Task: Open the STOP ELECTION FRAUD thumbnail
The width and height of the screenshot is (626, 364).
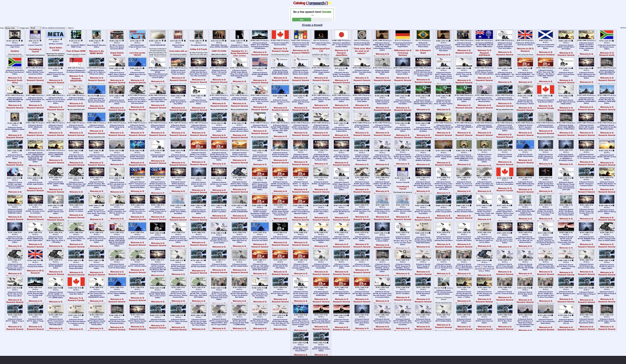Action: coord(138,35)
